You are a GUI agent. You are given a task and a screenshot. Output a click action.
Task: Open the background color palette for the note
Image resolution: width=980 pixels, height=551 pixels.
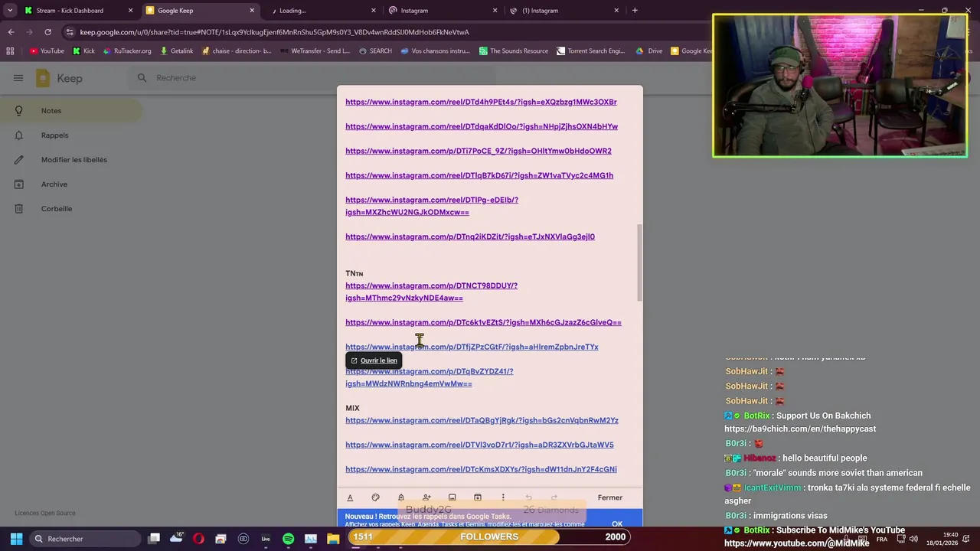[x=375, y=497]
